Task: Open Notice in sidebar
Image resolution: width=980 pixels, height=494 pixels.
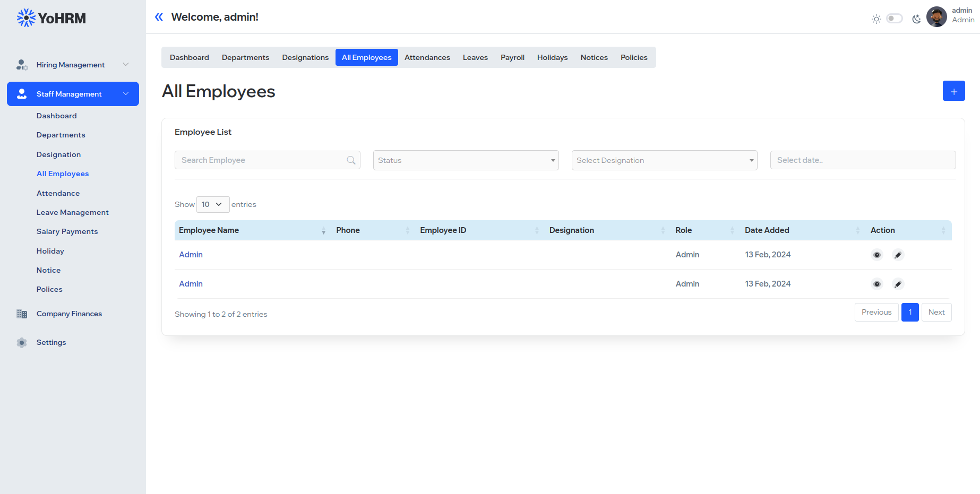Action: (49, 270)
